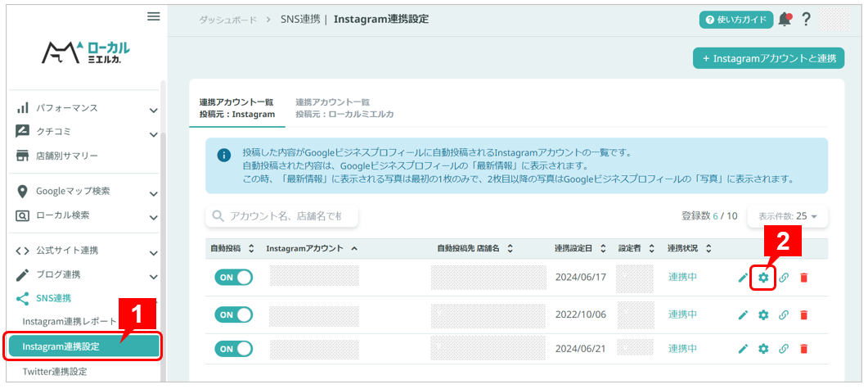Sort by the 自動投稿 column arrows

pos(251,248)
